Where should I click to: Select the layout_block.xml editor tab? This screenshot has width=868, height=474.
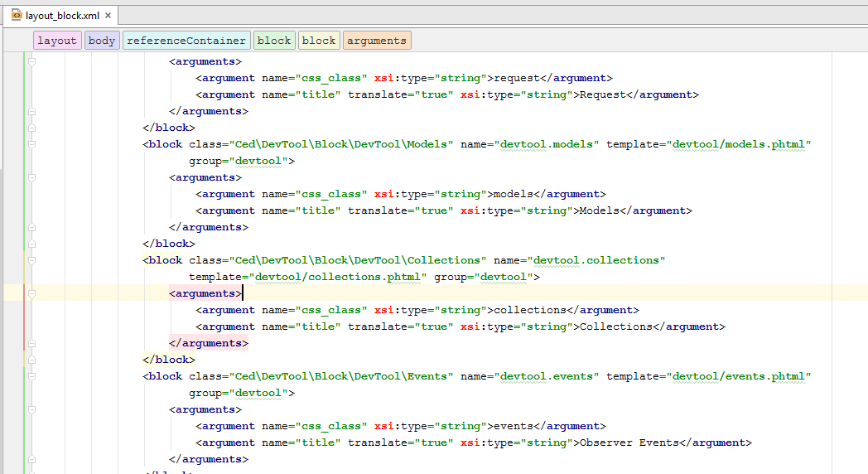pos(61,16)
